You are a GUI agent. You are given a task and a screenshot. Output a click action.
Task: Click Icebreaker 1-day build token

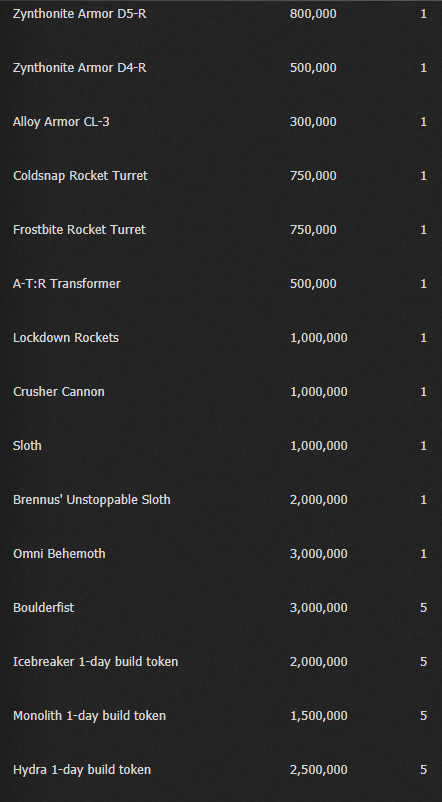96,661
